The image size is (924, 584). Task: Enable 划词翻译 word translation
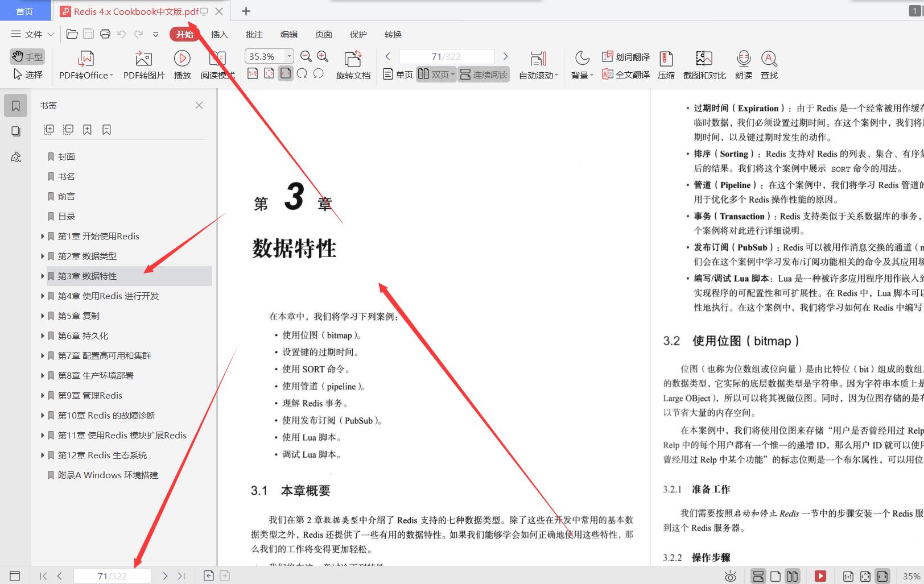pos(626,57)
